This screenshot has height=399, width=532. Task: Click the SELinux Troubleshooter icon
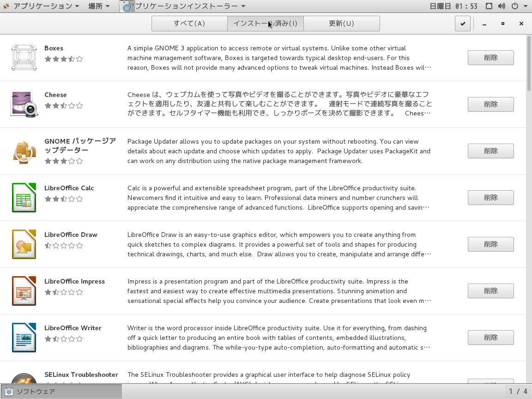coord(24,378)
